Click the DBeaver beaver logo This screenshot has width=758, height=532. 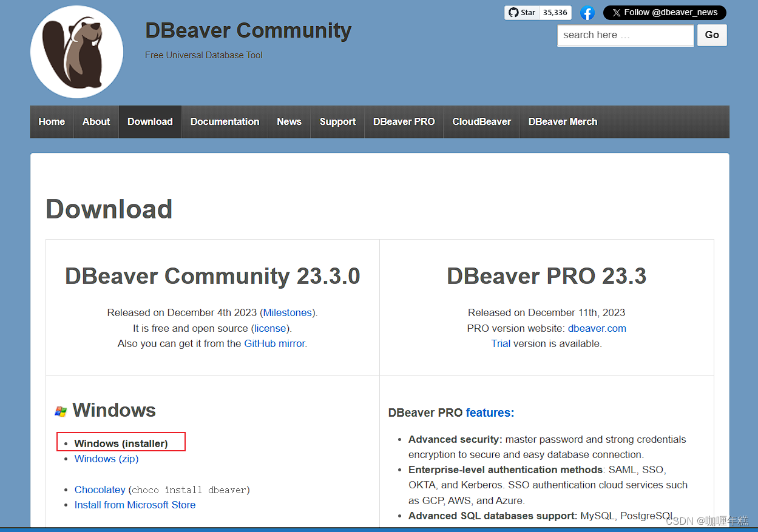click(77, 52)
